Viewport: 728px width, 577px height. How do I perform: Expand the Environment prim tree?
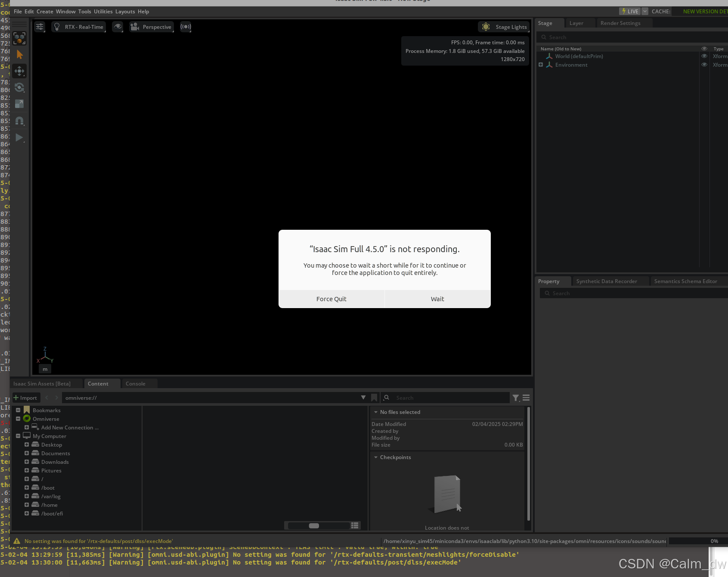(x=541, y=65)
